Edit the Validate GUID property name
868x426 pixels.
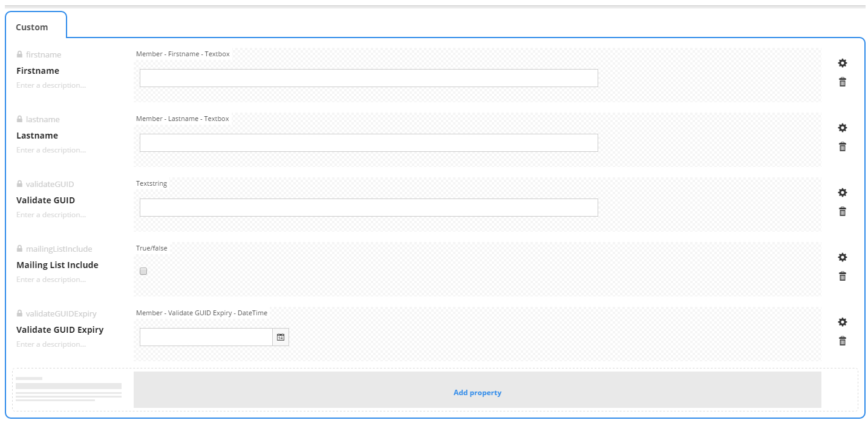[x=45, y=200]
